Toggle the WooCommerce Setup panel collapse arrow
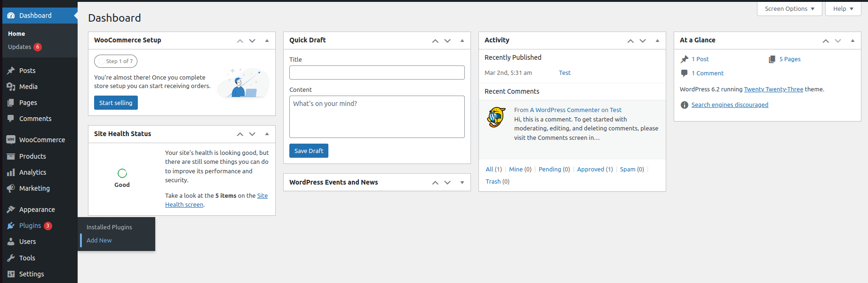This screenshot has height=283, width=868. coord(267,40)
